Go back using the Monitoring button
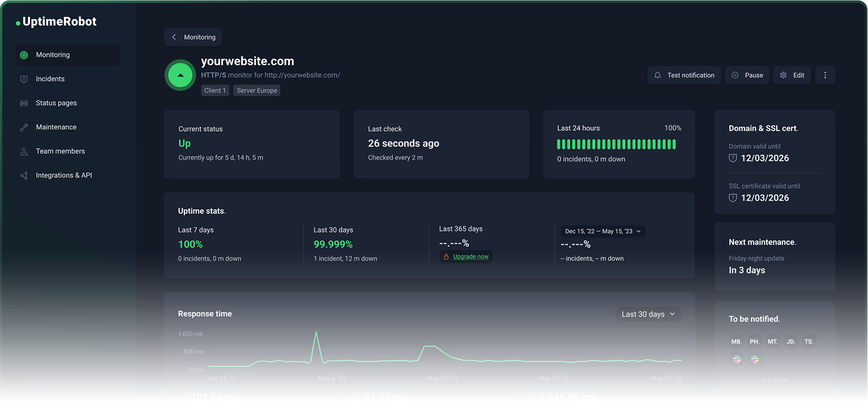This screenshot has height=414, width=868. (193, 37)
